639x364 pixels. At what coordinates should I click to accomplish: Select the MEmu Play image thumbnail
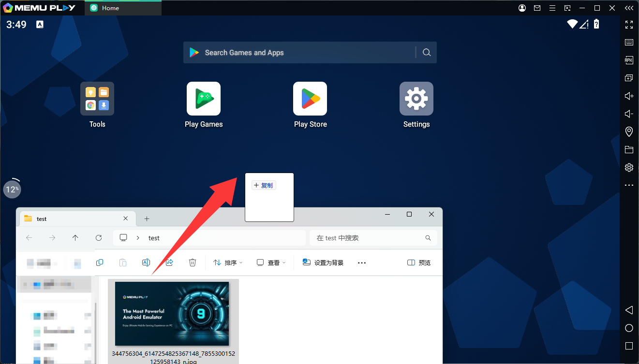(x=172, y=314)
